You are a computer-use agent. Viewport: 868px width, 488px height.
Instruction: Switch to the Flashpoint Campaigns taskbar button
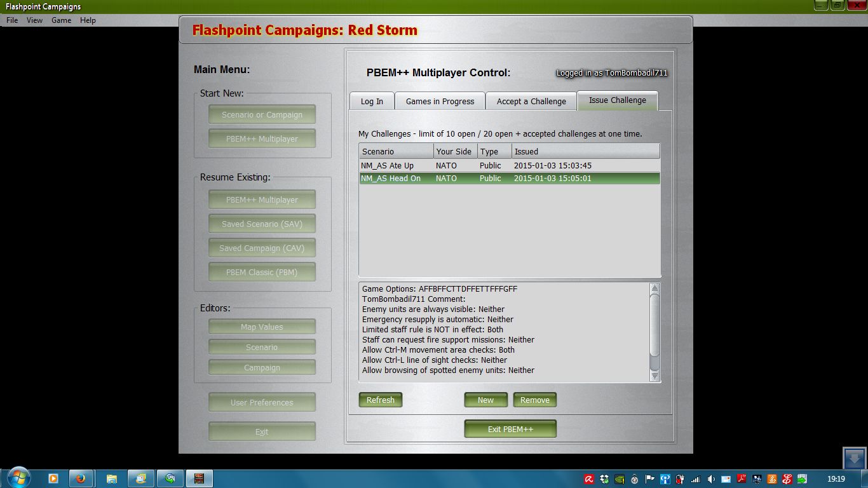[200, 478]
